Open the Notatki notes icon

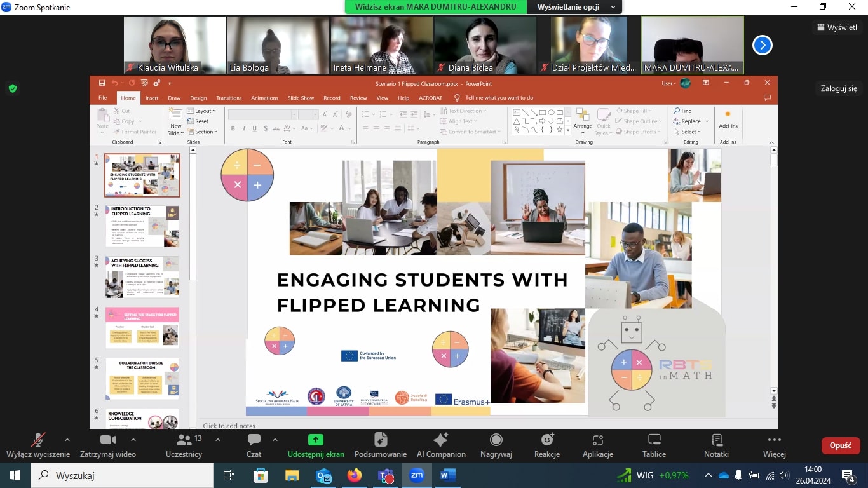[716, 440]
